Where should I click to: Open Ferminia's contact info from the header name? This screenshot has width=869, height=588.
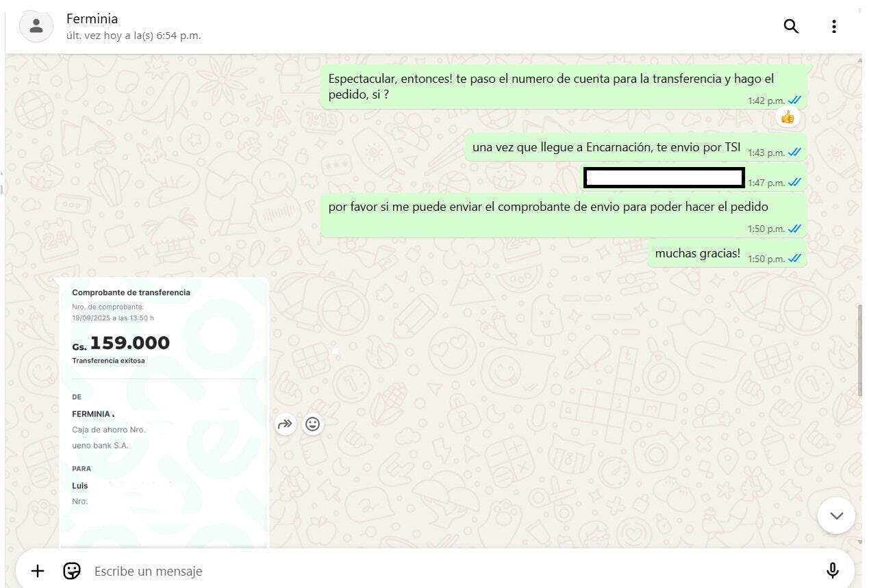pyautogui.click(x=92, y=18)
